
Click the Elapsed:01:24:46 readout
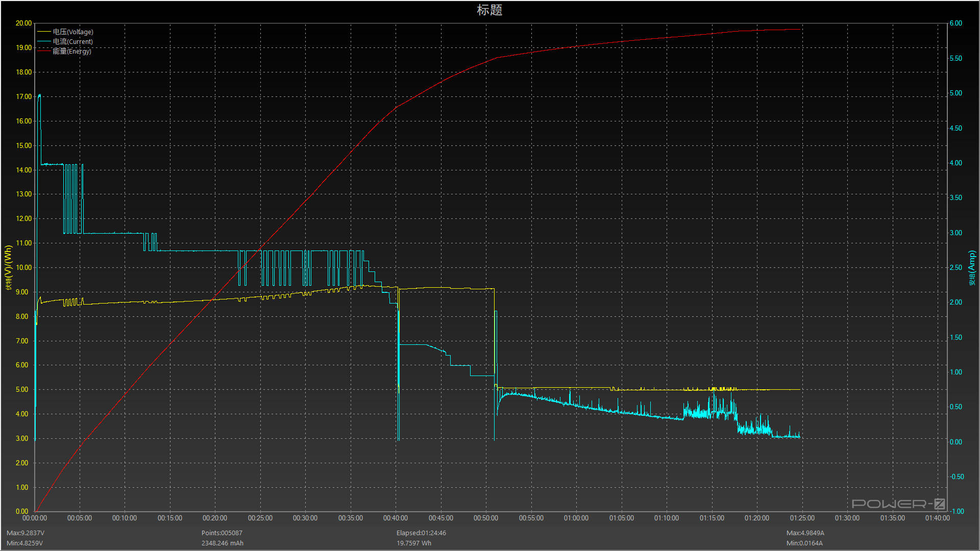coord(421,533)
